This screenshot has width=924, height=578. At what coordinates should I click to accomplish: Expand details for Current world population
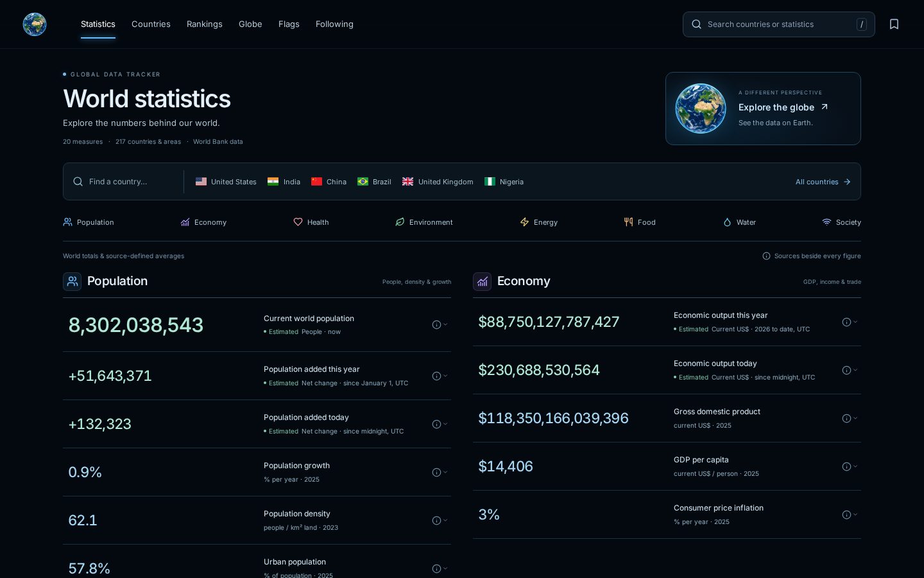pos(440,325)
